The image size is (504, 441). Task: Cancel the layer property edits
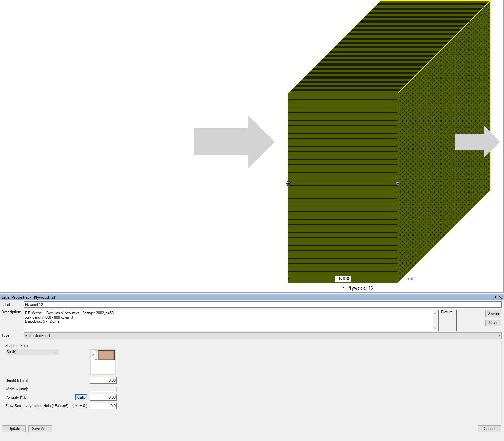489,429
